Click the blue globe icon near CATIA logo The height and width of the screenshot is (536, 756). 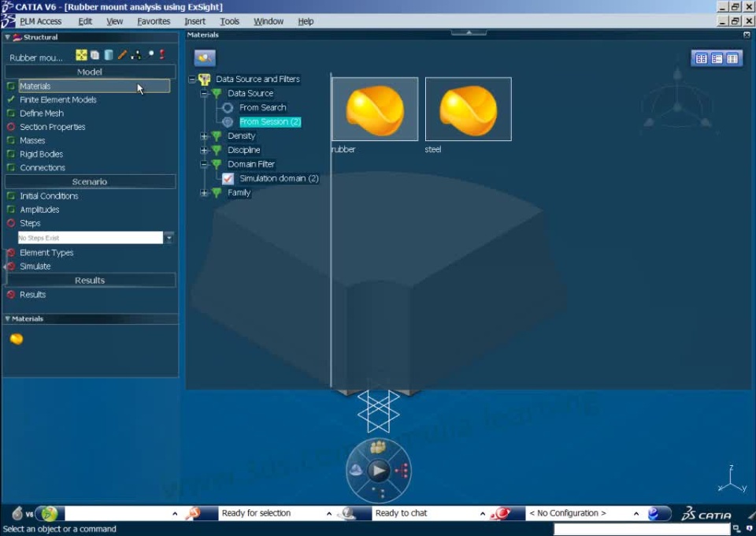[x=654, y=513]
